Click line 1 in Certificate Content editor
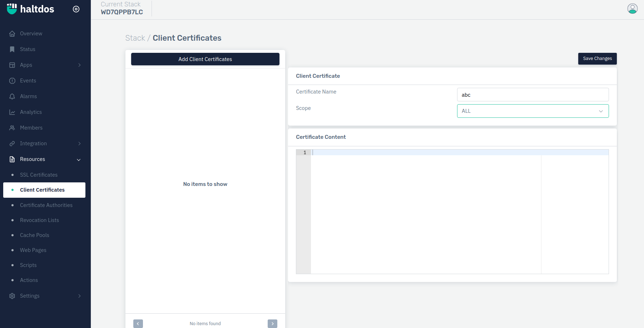 coord(460,152)
